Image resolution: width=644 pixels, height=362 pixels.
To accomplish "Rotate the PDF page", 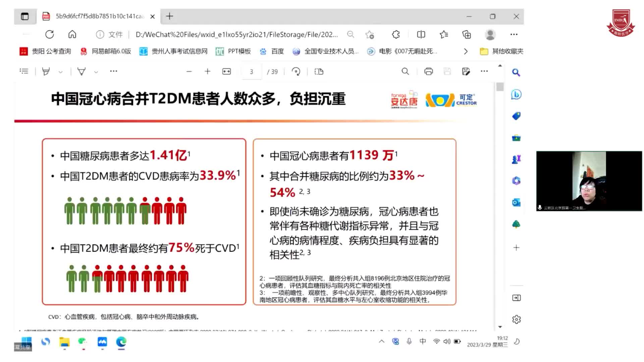I will [296, 71].
